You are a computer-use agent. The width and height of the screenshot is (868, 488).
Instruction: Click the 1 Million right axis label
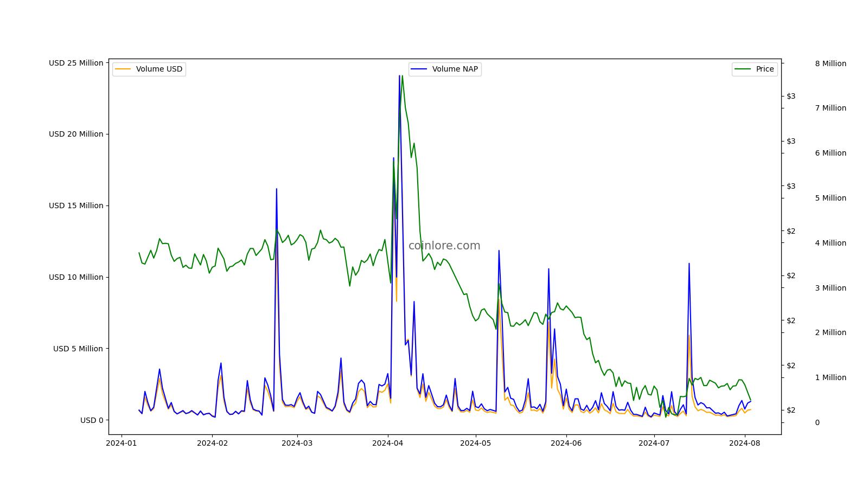[x=831, y=378]
